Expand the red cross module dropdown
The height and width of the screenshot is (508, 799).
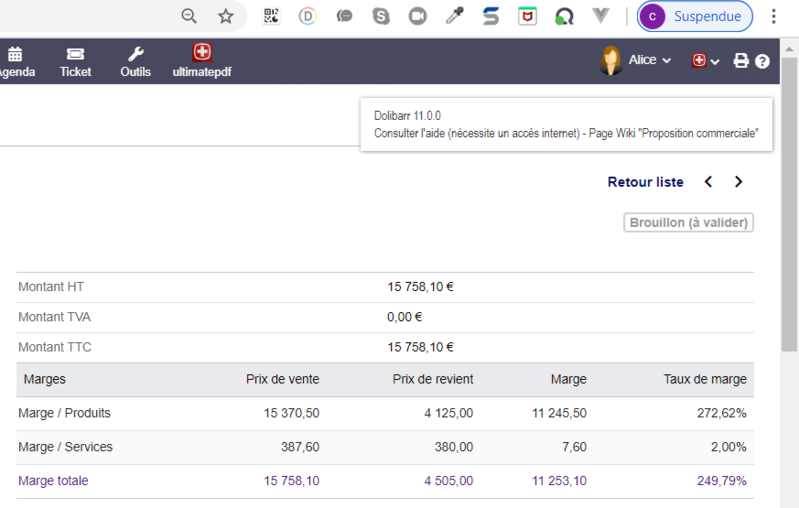(705, 61)
